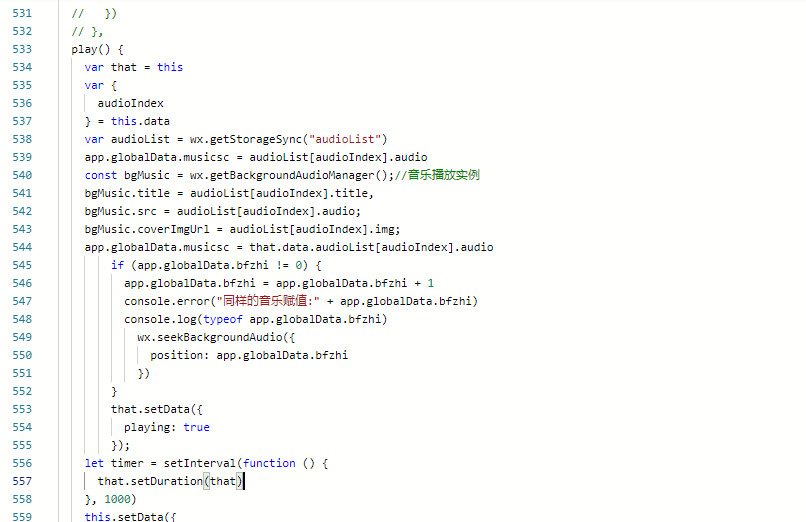Click the commented '// },' on line 532
The image size is (806, 522).
point(87,31)
